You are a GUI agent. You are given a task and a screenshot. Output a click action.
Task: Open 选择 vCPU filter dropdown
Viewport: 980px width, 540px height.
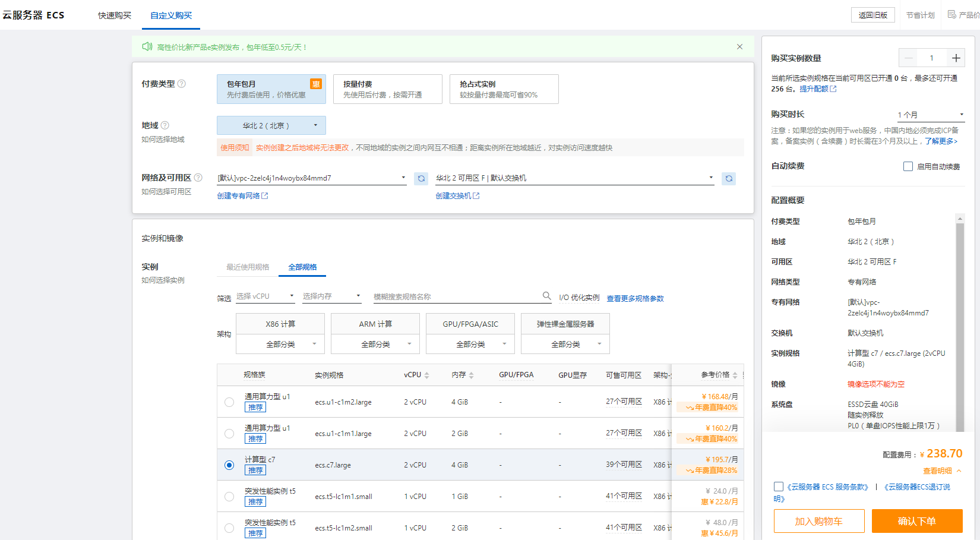tap(265, 296)
